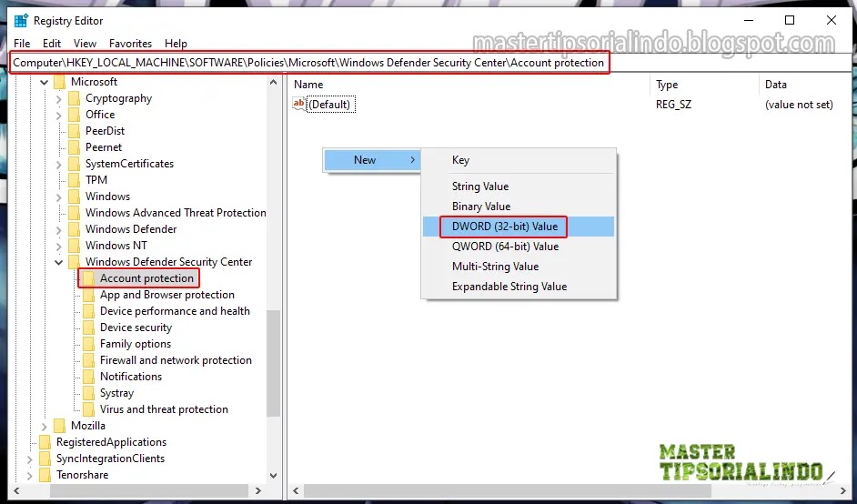Open the Help menu
The width and height of the screenshot is (857, 504).
176,43
